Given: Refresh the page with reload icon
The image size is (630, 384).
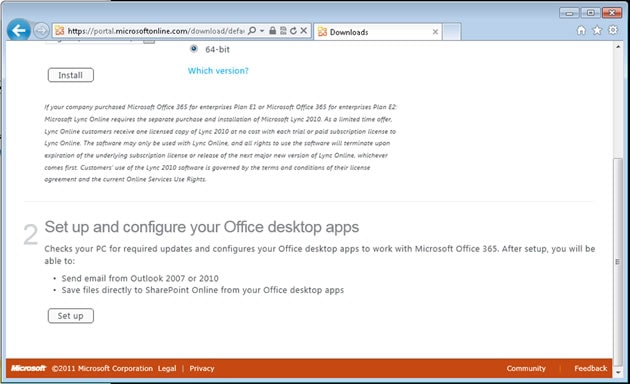Looking at the screenshot, I should (294, 31).
